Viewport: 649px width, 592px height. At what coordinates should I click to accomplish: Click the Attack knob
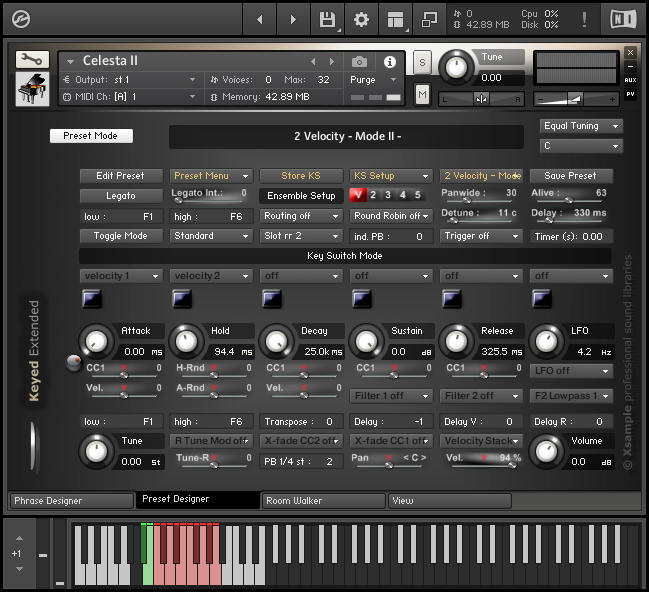96,342
